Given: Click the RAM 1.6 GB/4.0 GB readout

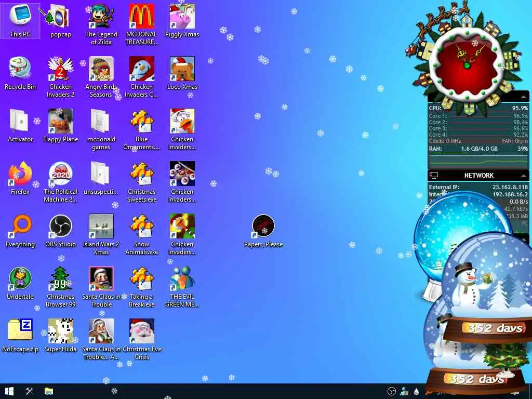Looking at the screenshot, I should [x=479, y=149].
